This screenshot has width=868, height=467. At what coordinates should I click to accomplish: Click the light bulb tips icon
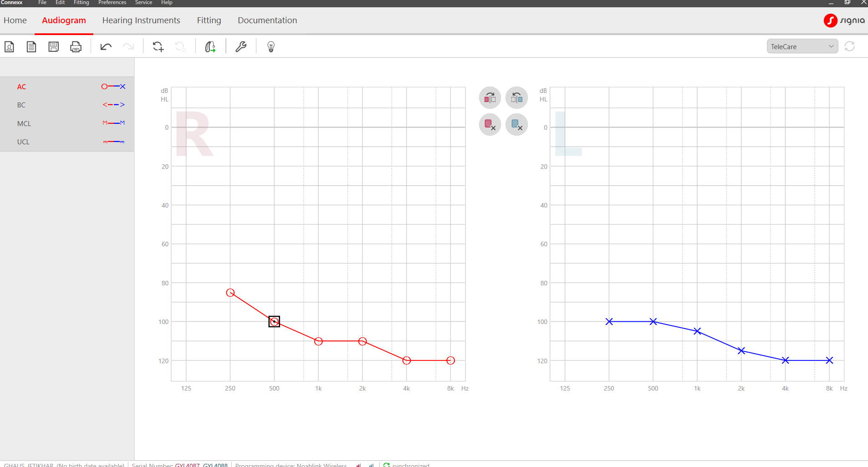(271, 47)
